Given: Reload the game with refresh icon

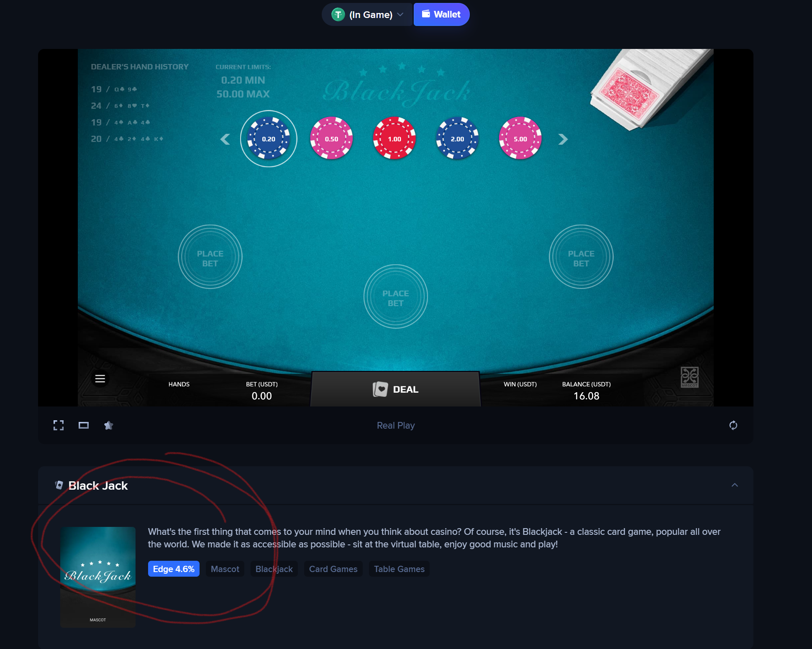Looking at the screenshot, I should pos(733,425).
